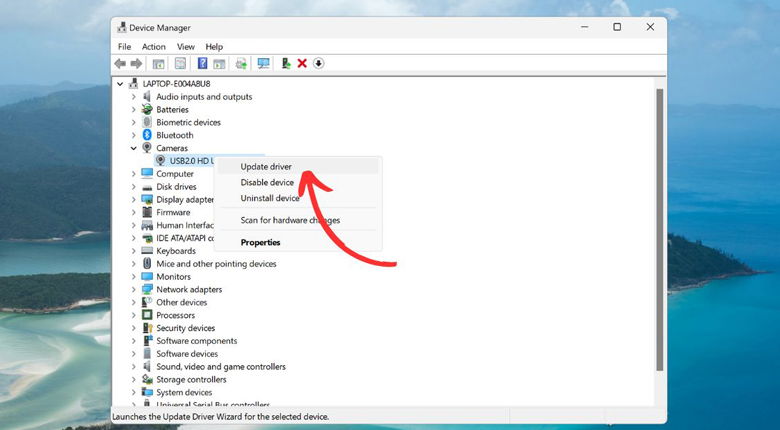Select the Sound, video and game controllers item
The height and width of the screenshot is (430, 780).
[220, 367]
